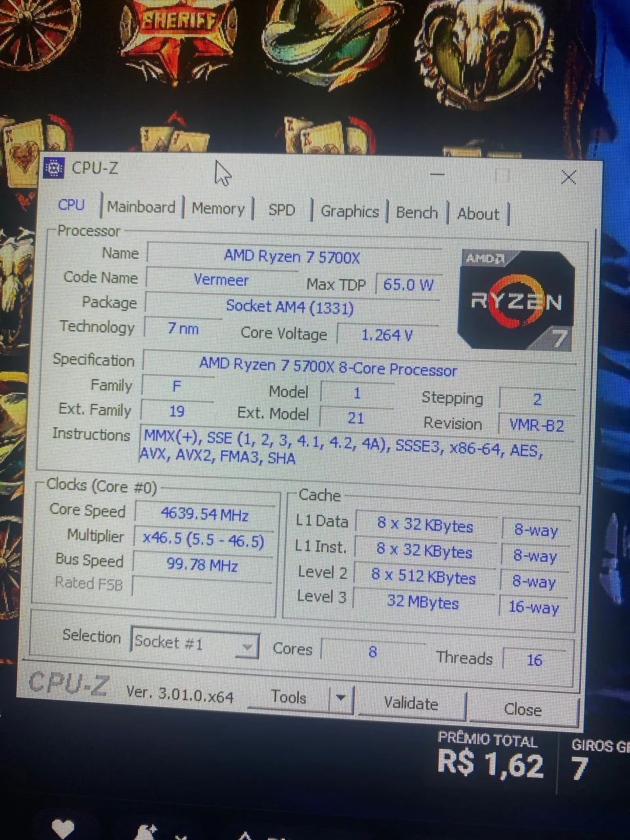Viewport: 630px width, 840px height.
Task: Click the Bus Speed value 99.78 MHz
Action: [202, 564]
